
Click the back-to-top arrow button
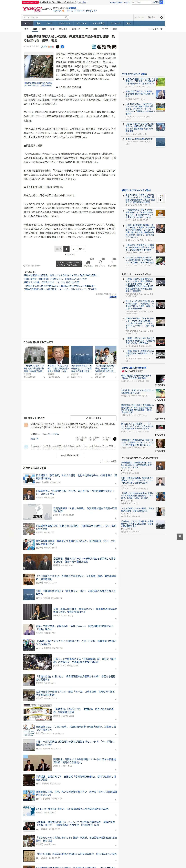tap(180, 536)
